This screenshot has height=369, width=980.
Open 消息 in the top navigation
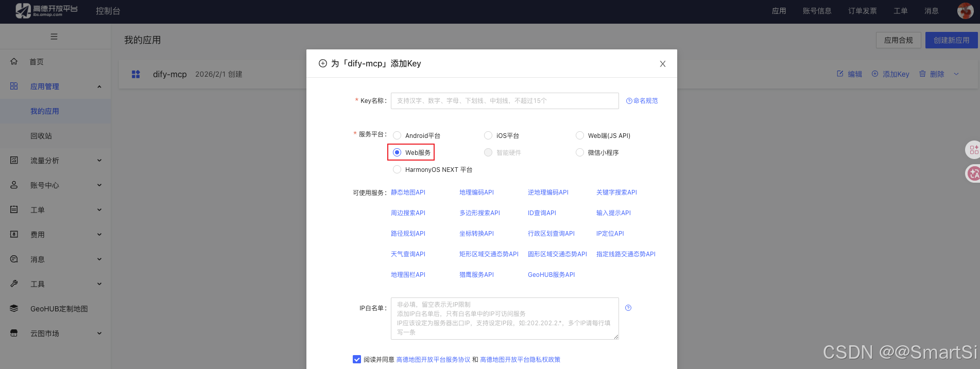tap(932, 11)
